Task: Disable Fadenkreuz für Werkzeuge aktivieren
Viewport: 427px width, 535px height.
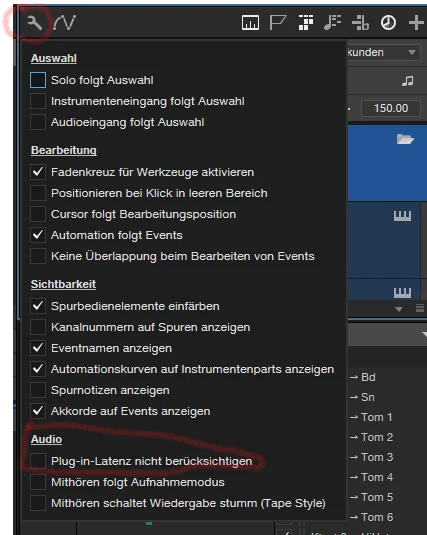Action: [38, 172]
